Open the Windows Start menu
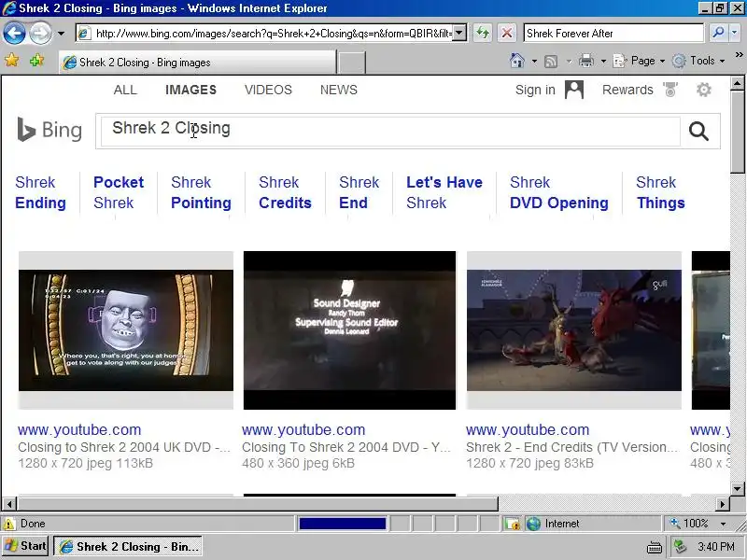Image resolution: width=747 pixels, height=560 pixels. click(x=25, y=546)
